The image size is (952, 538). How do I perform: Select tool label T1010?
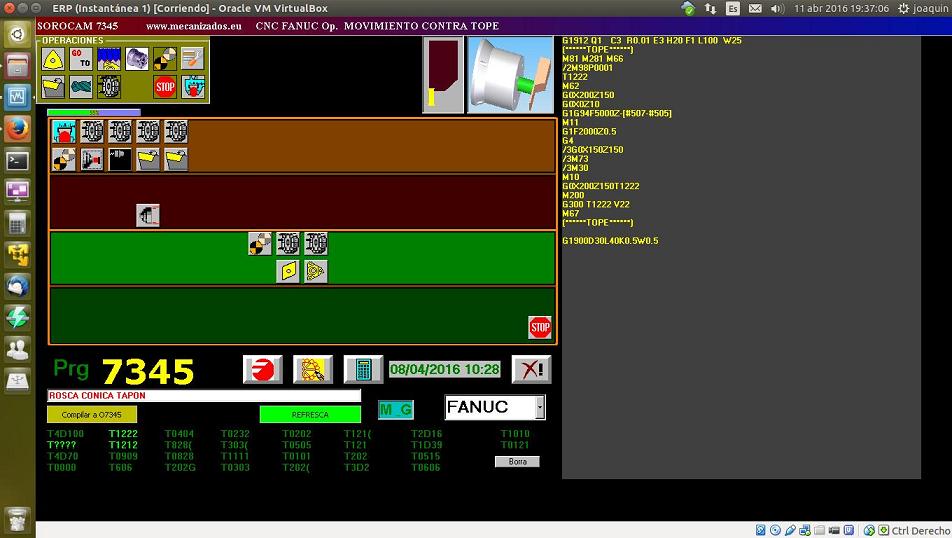point(515,434)
